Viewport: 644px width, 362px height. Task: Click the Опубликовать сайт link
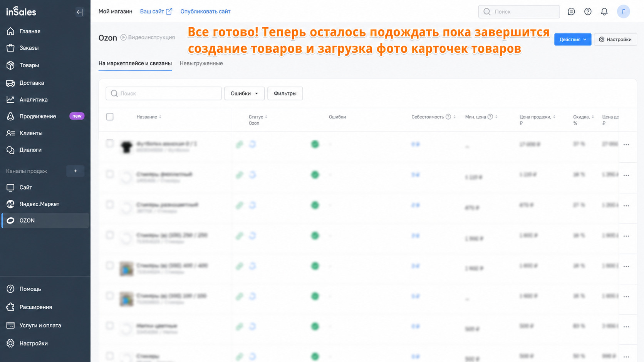pyautogui.click(x=205, y=12)
